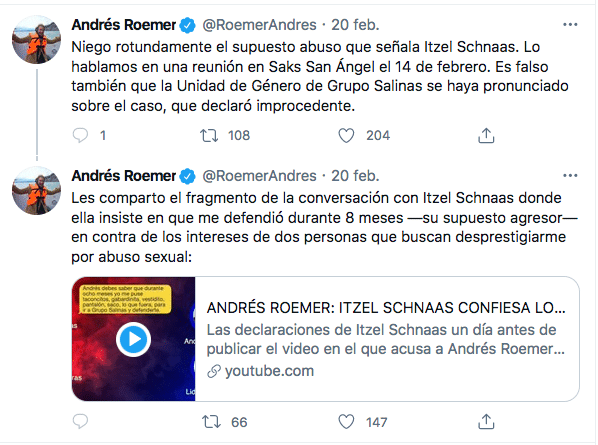The width and height of the screenshot is (598, 445).
Task: Play the YouTube video preview
Action: pos(133,339)
